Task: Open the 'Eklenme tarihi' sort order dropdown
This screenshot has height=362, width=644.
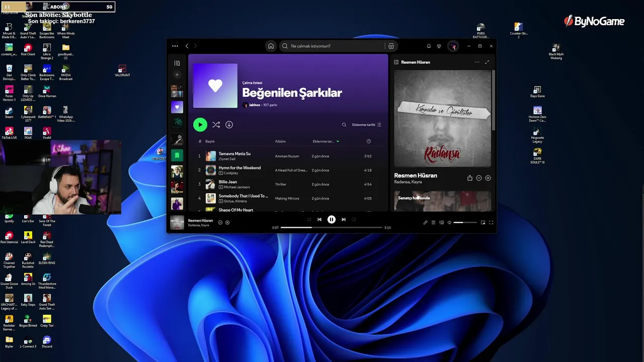Action: click(x=366, y=125)
